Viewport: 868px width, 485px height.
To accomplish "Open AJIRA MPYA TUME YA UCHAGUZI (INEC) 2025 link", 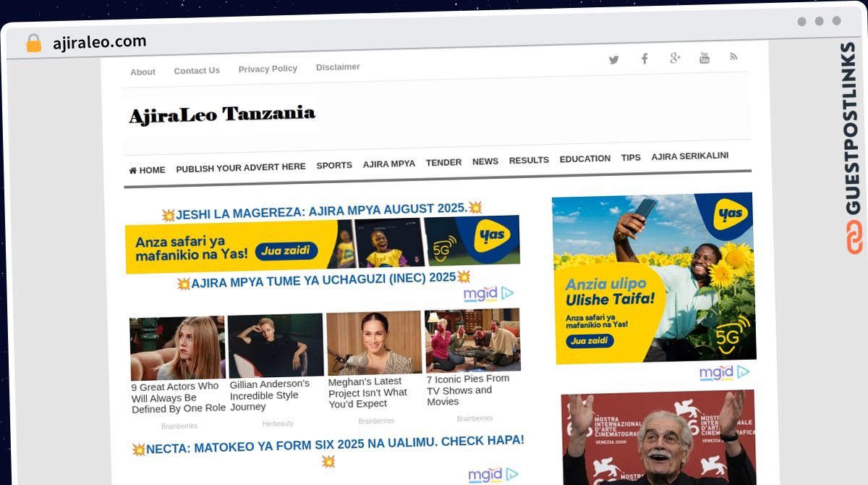I will click(x=323, y=279).
